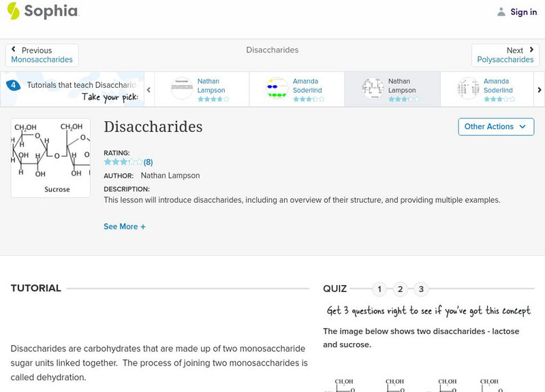Image resolution: width=545 pixels, height=392 pixels.
Task: Select first Nathan Lampson tutorial with four-star rating
Action: [x=202, y=89]
